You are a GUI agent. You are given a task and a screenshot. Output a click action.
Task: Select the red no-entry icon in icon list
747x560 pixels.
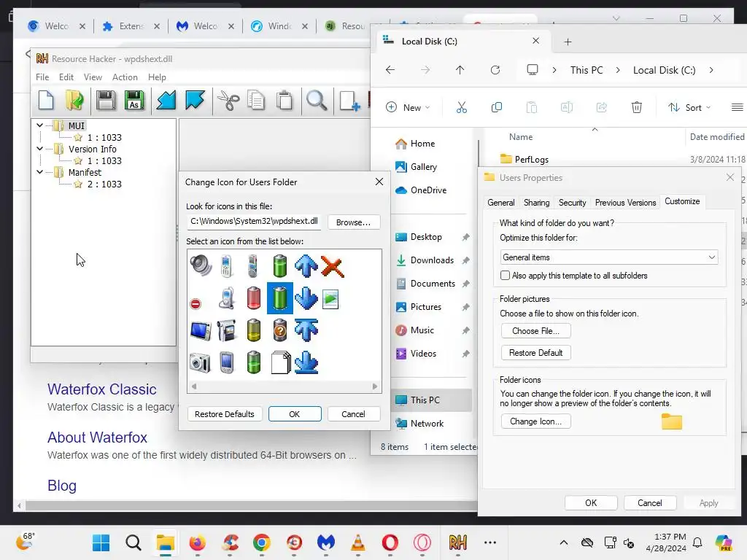tap(196, 304)
